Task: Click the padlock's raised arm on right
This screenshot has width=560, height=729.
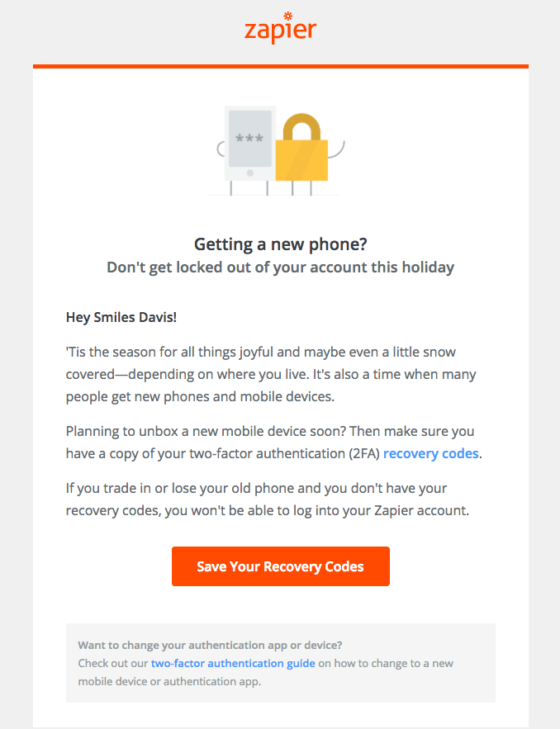Action: point(336,149)
